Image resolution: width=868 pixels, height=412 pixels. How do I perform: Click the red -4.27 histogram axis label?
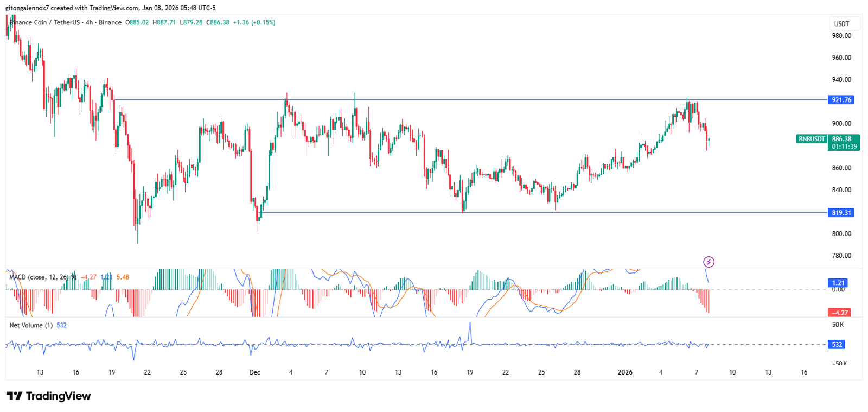click(838, 313)
